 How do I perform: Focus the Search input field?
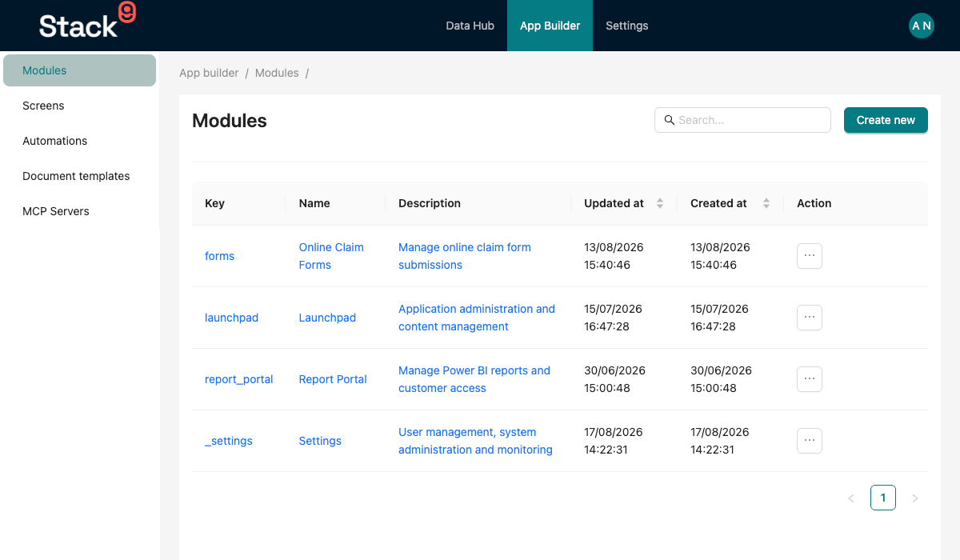(742, 120)
